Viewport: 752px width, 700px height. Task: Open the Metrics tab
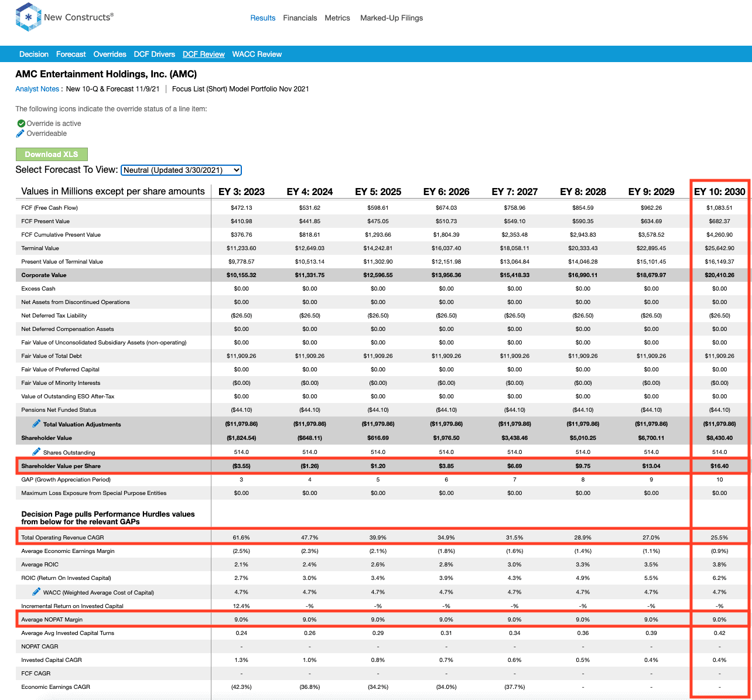[x=337, y=18]
